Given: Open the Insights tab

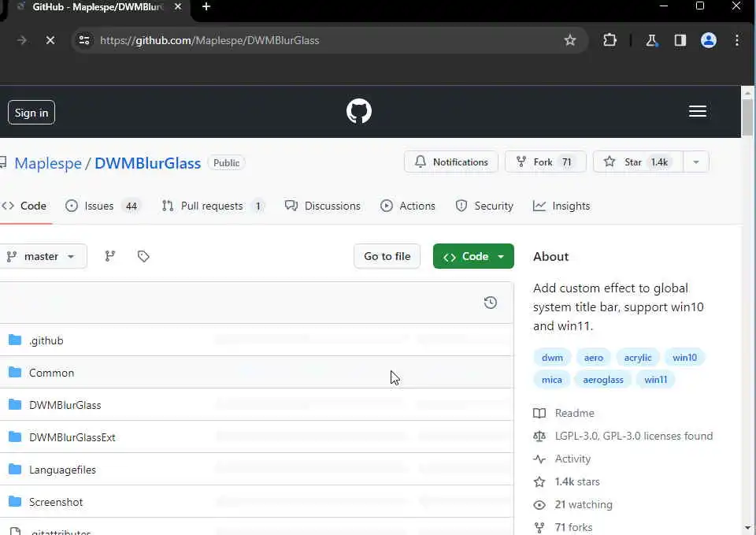Looking at the screenshot, I should pos(561,206).
